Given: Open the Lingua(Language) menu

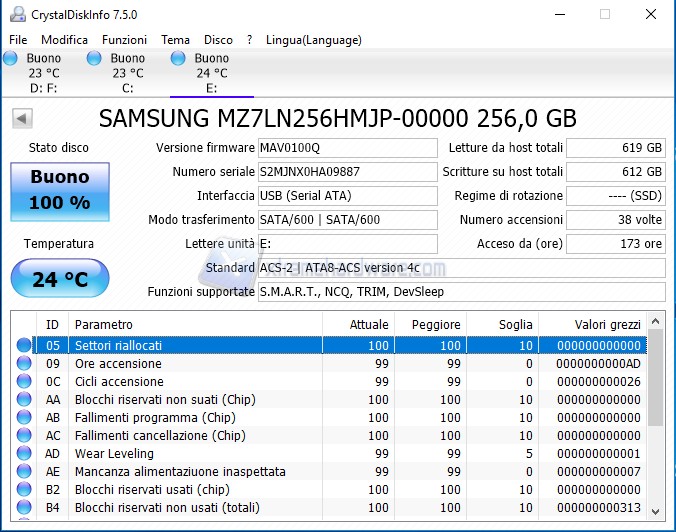Looking at the screenshot, I should pos(314,40).
